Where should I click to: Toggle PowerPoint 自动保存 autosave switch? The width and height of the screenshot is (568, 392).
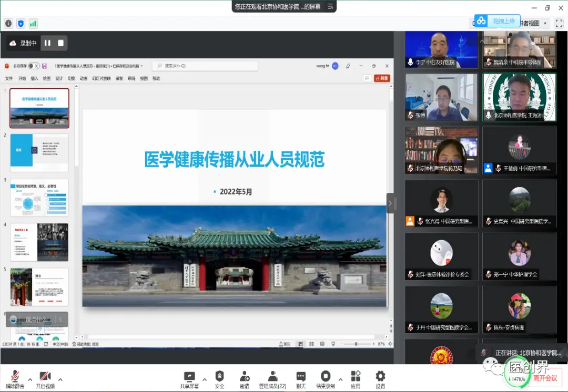tap(34, 66)
